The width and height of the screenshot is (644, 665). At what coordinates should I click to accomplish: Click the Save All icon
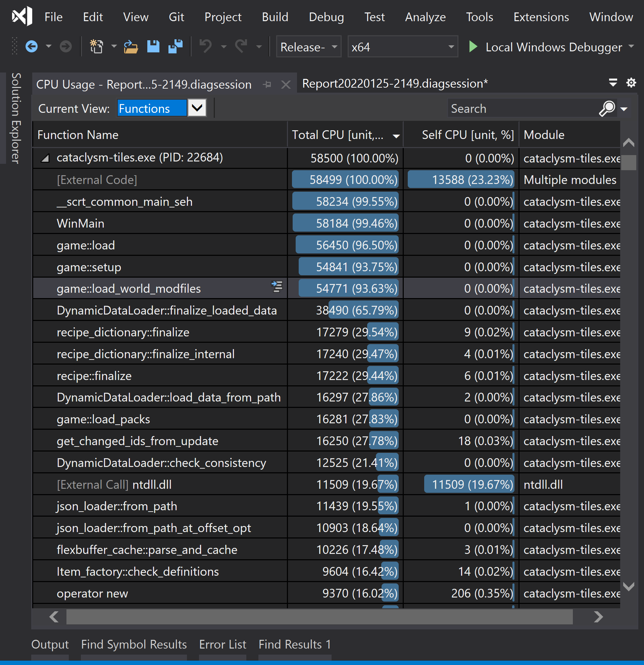(x=175, y=46)
